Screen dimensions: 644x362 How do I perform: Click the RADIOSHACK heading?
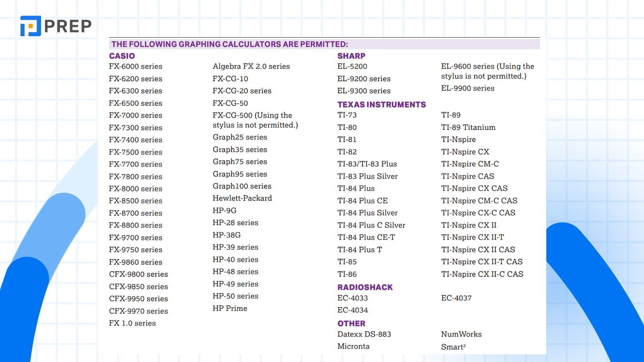pyautogui.click(x=365, y=287)
